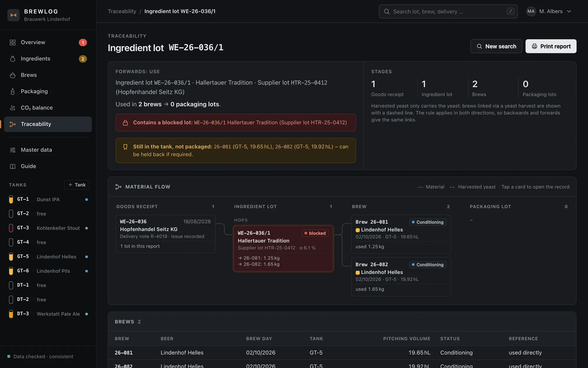Click the red blocked badge on the lot
The image size is (588, 368).
pyautogui.click(x=315, y=233)
